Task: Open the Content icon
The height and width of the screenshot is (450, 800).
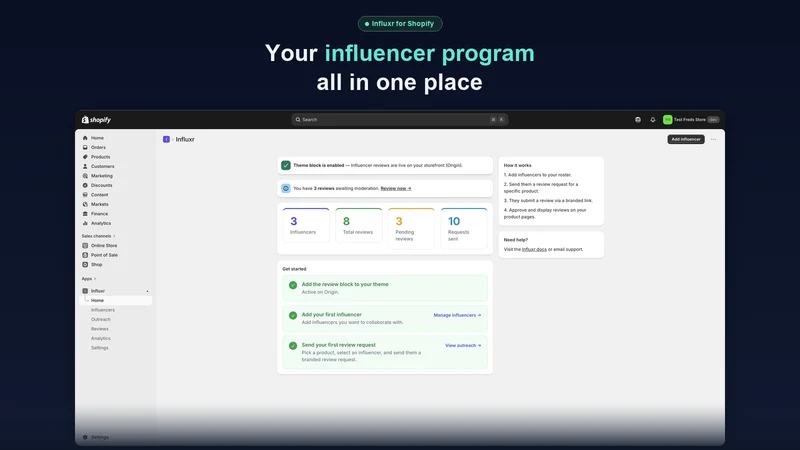Action: point(85,194)
